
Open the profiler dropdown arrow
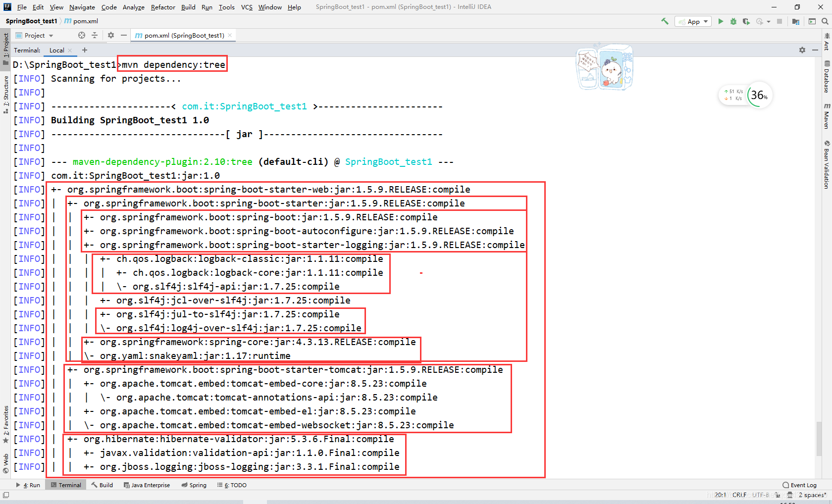pos(769,22)
